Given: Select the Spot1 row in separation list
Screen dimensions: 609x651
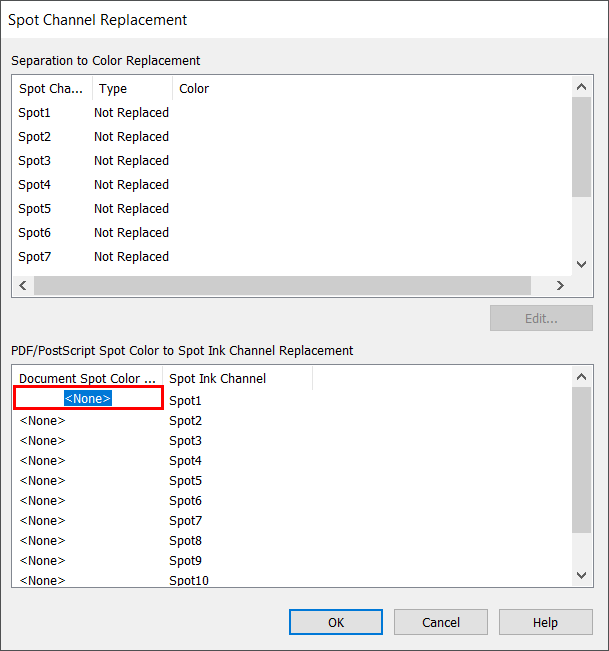Looking at the screenshot, I should pos(34,113).
